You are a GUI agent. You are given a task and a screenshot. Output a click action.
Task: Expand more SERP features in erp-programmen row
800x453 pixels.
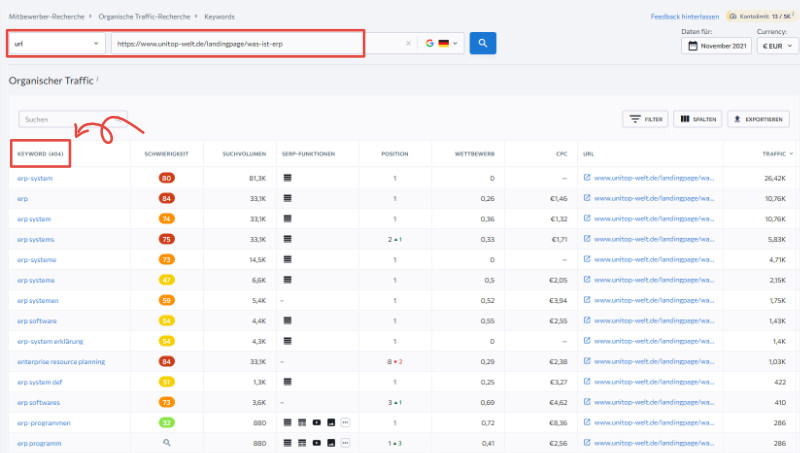click(x=345, y=422)
